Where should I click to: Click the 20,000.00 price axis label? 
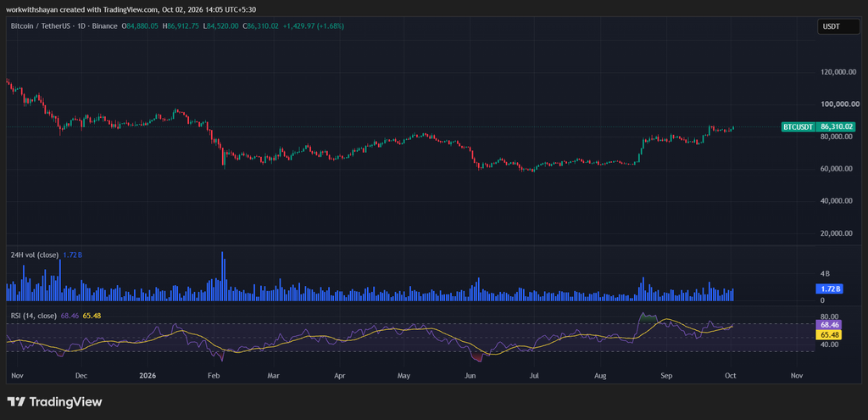(836, 233)
